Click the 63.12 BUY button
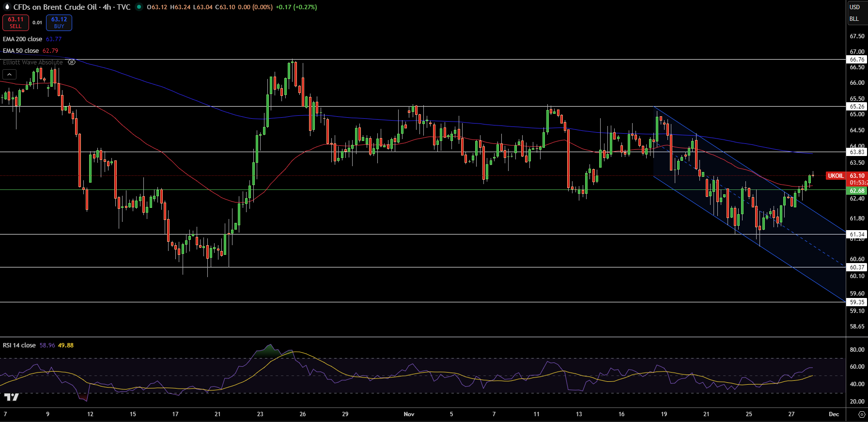The image size is (868, 422). coord(59,23)
